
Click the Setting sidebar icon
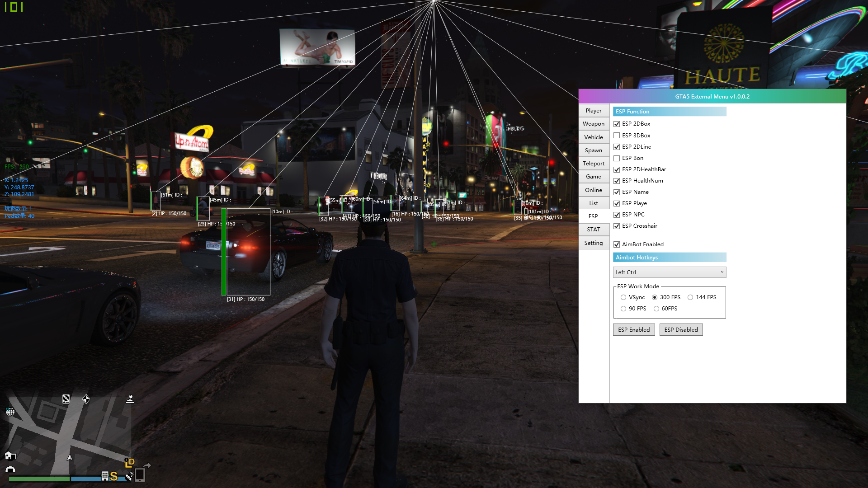594,243
